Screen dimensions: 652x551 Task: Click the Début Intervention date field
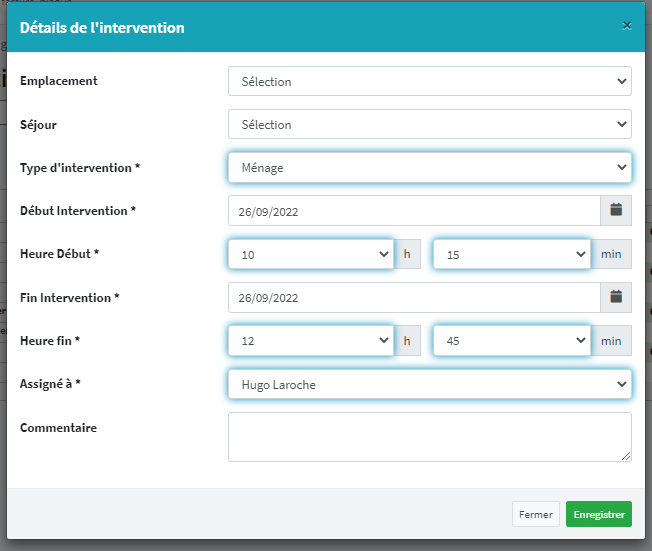[x=414, y=211]
